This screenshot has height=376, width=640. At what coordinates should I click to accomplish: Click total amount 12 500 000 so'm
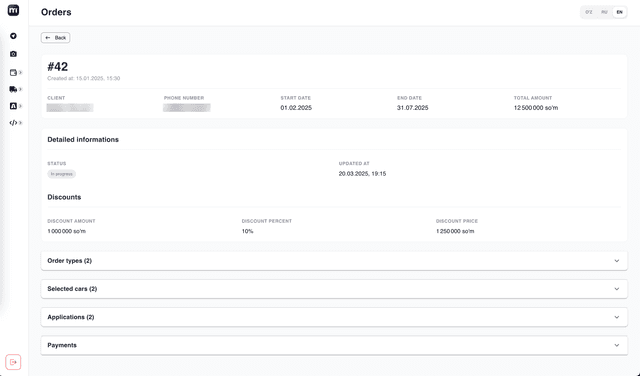(536, 108)
